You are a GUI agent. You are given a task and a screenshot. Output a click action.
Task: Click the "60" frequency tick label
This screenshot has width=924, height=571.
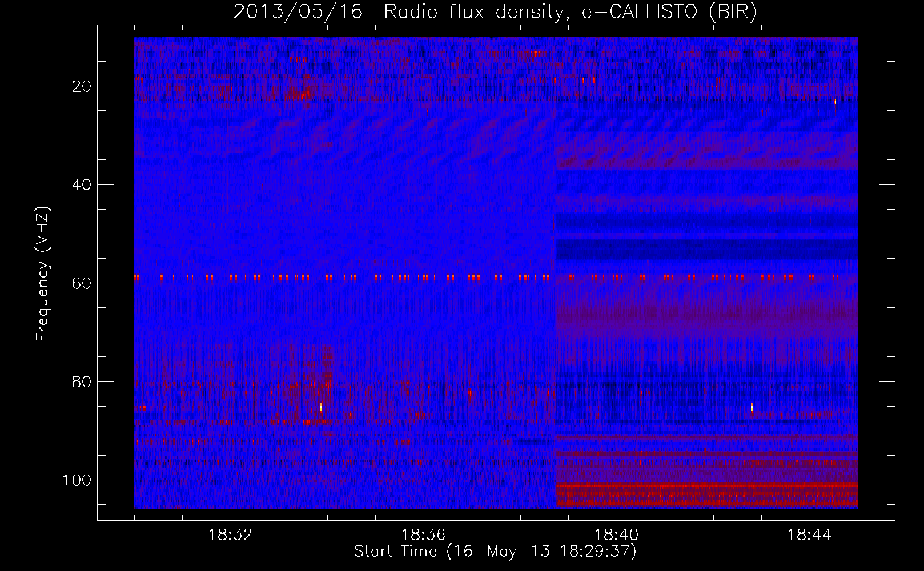[82, 283]
